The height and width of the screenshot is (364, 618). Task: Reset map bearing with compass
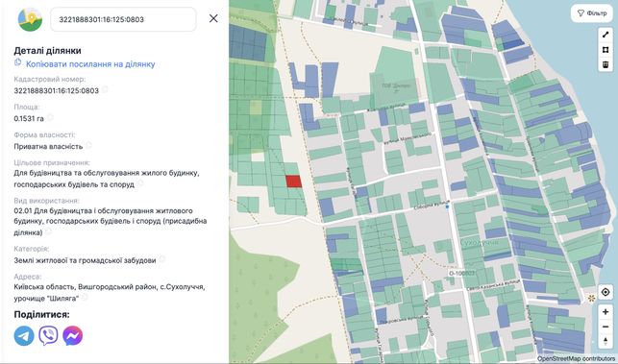click(x=606, y=341)
